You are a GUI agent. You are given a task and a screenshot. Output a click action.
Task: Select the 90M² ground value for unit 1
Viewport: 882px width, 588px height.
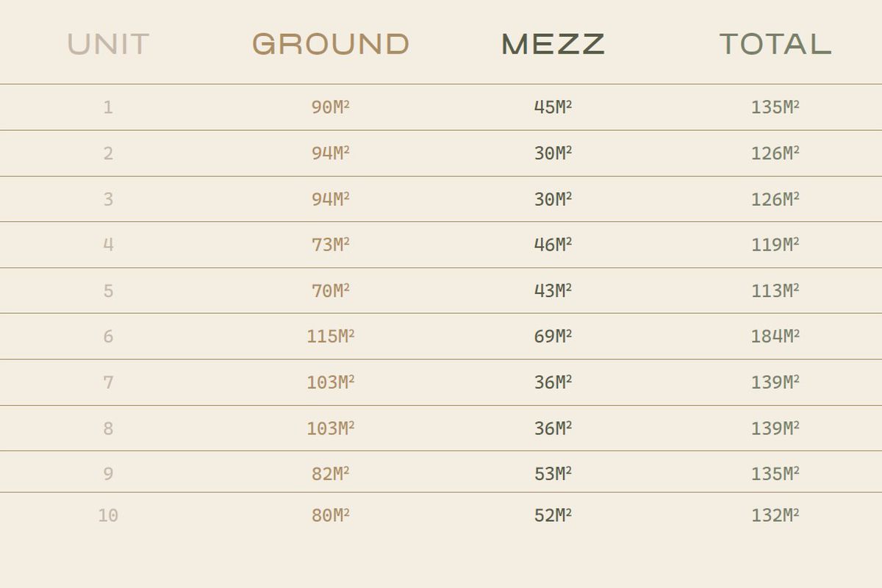pos(330,107)
